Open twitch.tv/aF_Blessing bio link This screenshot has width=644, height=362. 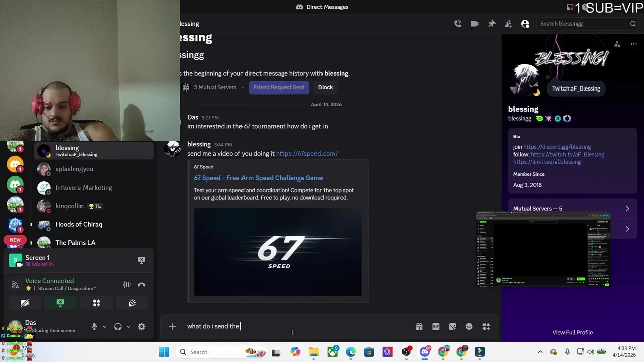point(568,154)
